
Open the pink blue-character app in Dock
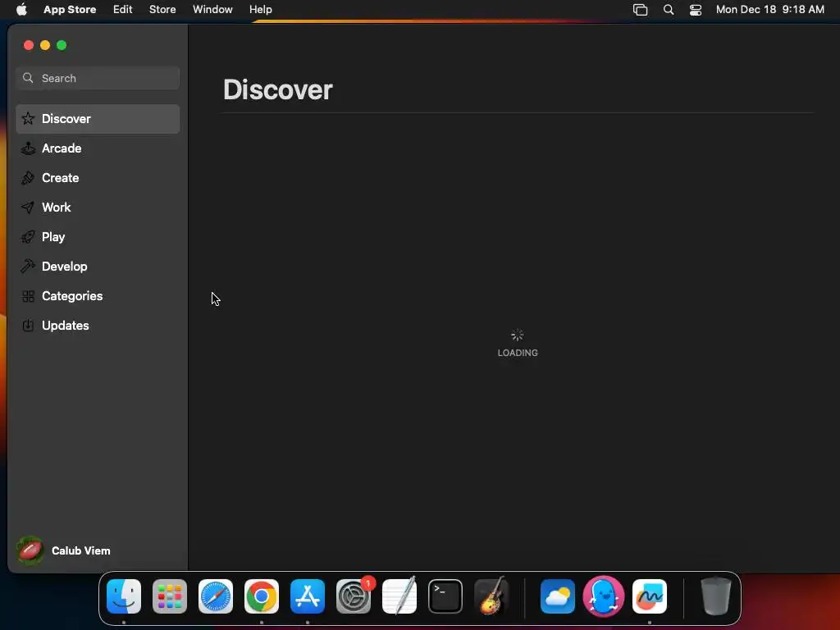(604, 596)
